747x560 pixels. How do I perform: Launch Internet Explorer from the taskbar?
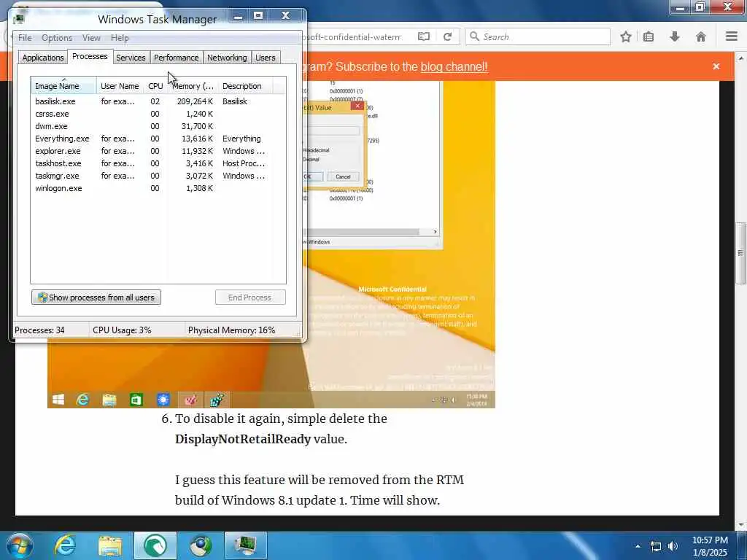[65, 545]
